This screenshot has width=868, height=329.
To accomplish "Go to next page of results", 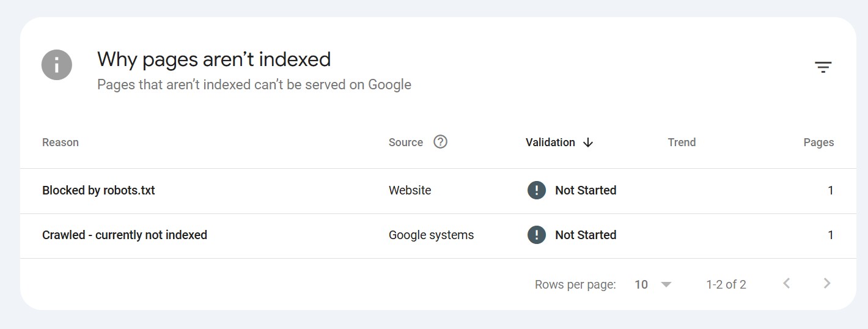I will point(827,283).
